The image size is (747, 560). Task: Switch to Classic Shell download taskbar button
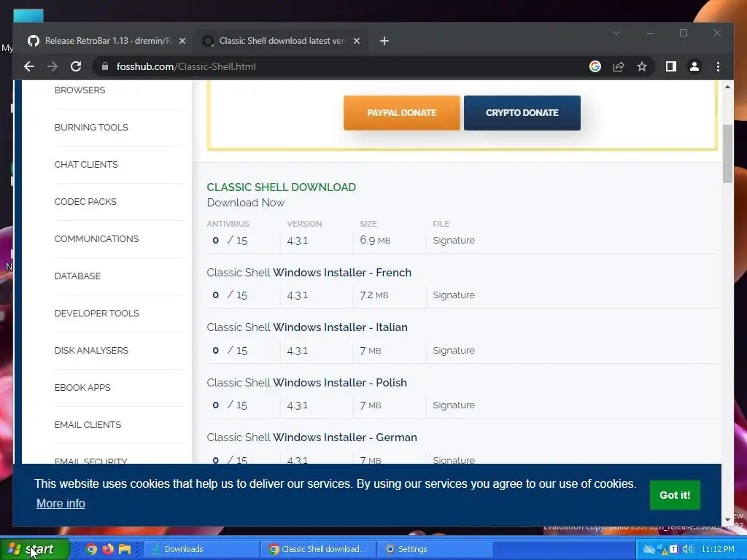click(x=319, y=549)
